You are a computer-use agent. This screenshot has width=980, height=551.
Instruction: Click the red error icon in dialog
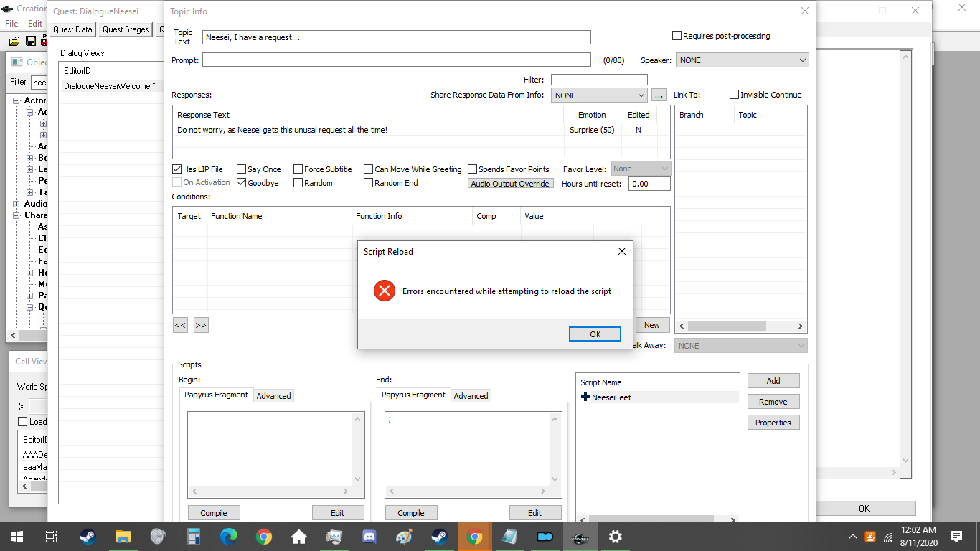click(385, 291)
